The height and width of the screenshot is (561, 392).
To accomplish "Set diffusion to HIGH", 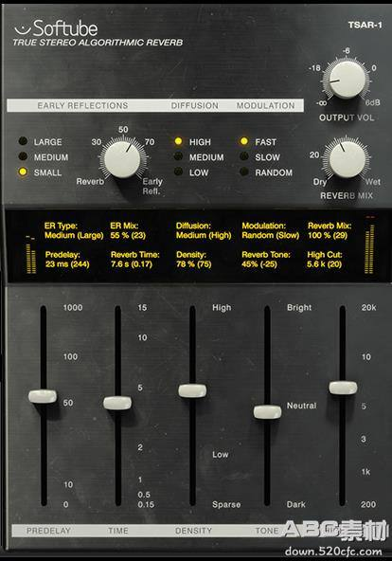I will point(178,141).
